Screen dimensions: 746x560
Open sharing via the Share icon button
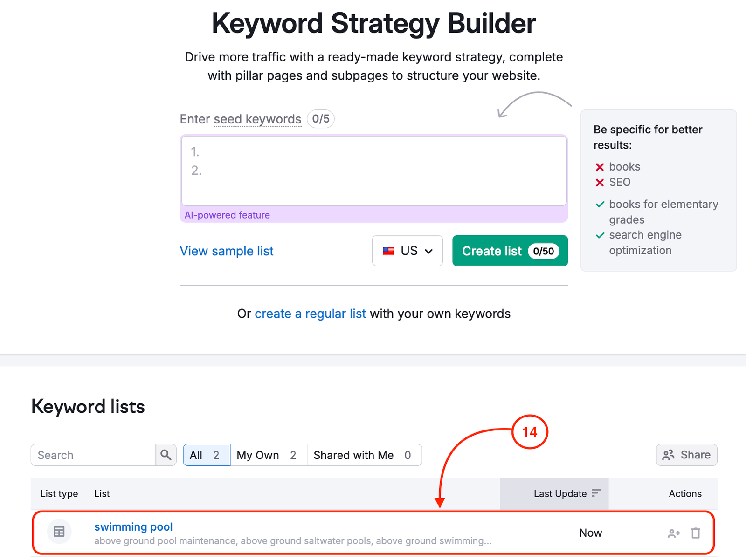[x=669, y=455]
